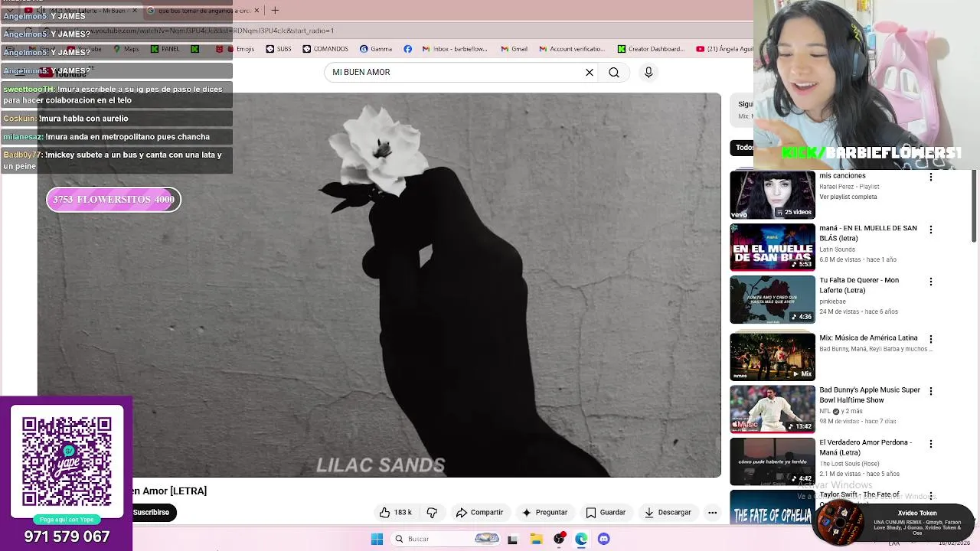This screenshot has width=980, height=551.
Task: Like the video with thumbs-up icon
Action: coord(396,513)
